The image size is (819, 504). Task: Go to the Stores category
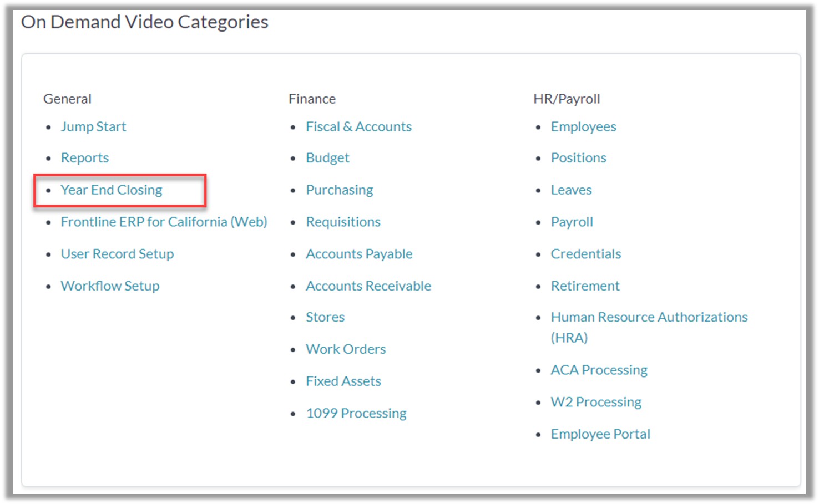[x=325, y=317]
